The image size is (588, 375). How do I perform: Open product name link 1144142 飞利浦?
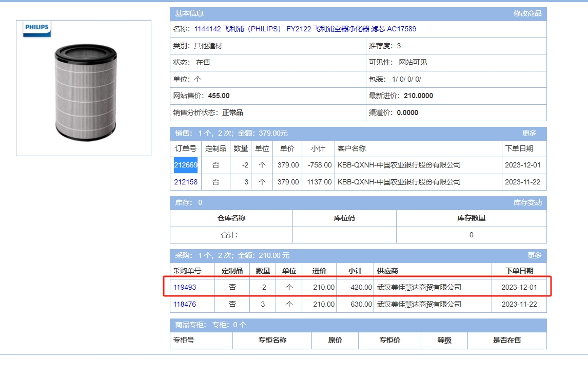click(305, 29)
